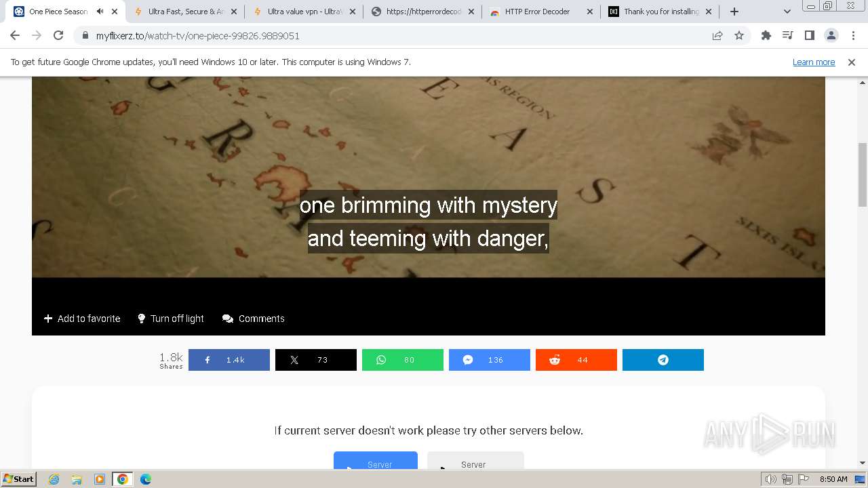Select the blue Server button

click(376, 460)
